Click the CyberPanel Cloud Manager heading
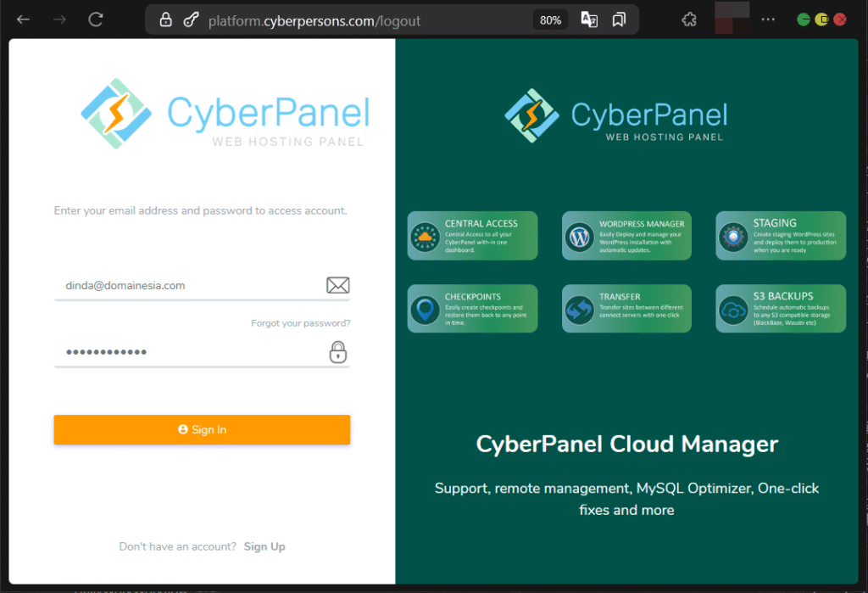The image size is (868, 593). point(627,445)
